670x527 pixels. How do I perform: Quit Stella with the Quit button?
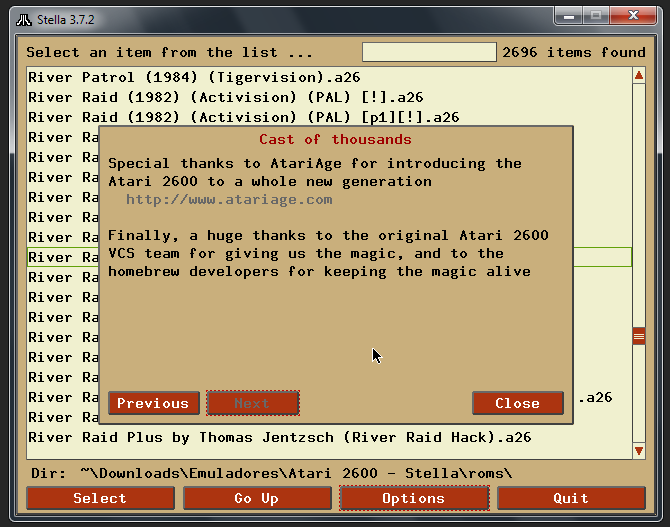pos(571,498)
